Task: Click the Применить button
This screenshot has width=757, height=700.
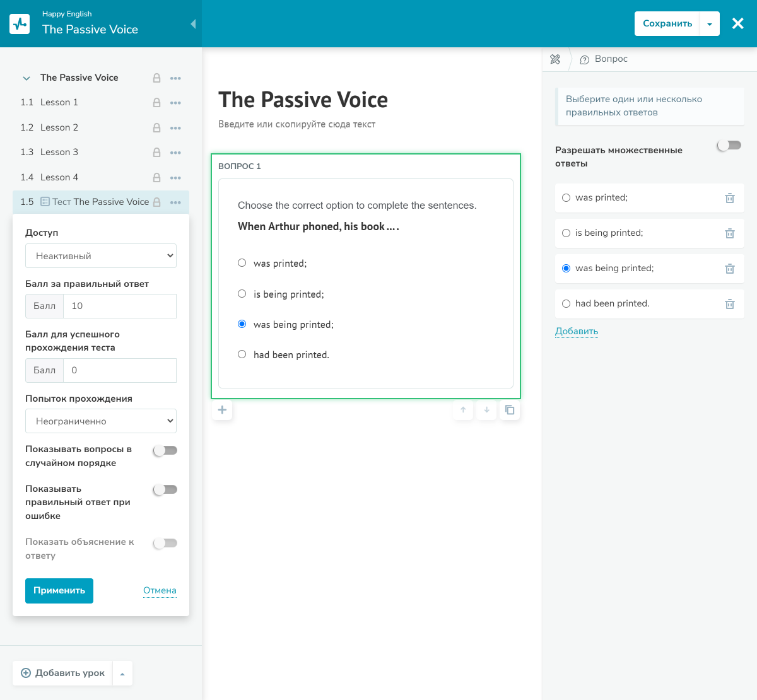Action: tap(59, 591)
